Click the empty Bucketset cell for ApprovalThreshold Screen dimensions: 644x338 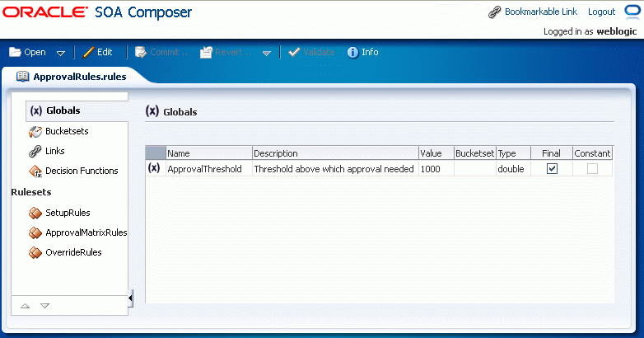pos(475,169)
